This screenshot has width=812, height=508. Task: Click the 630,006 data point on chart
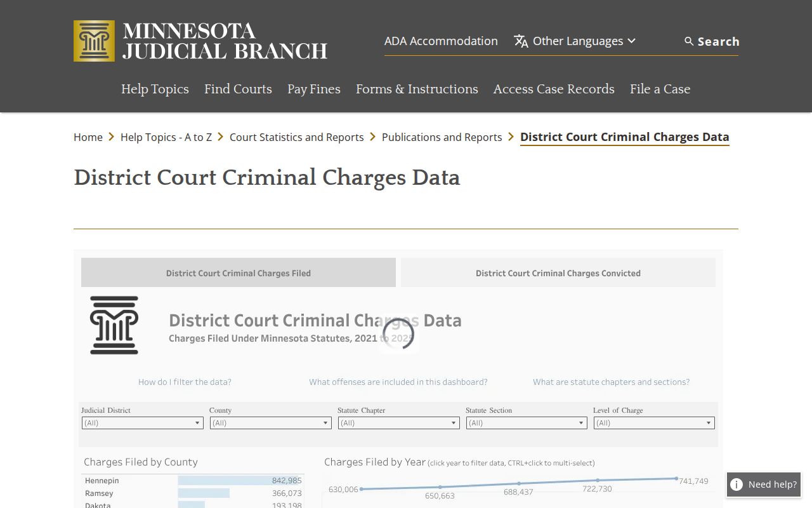tap(362, 489)
